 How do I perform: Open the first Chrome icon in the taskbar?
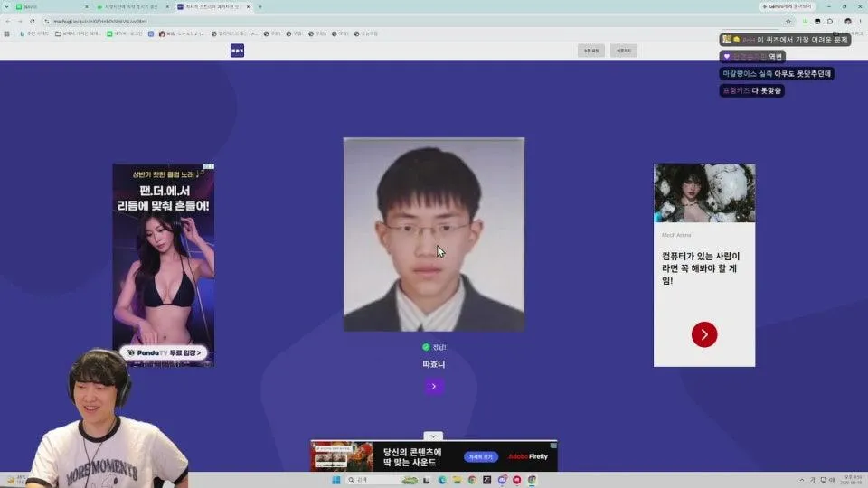coord(472,480)
